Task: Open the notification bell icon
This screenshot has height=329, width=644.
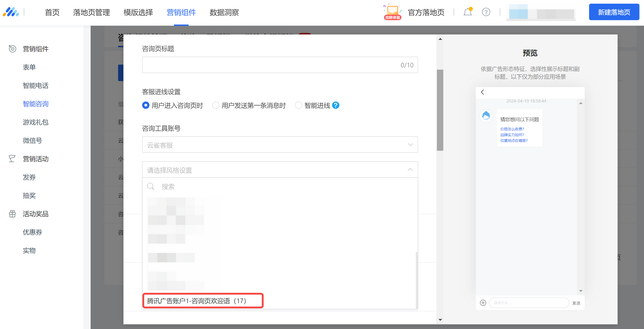Action: coord(467,12)
